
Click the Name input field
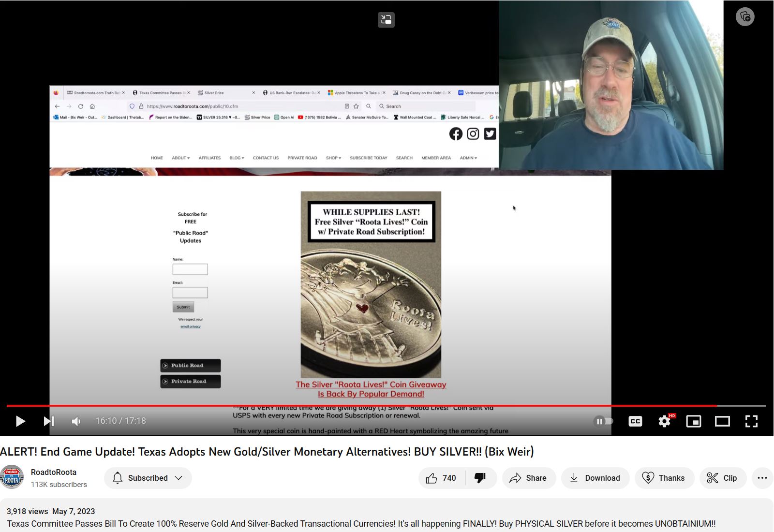(x=190, y=269)
